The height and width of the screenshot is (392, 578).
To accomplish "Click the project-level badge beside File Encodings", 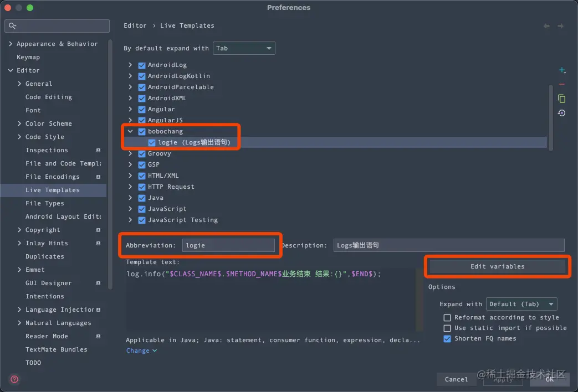I will click(99, 177).
